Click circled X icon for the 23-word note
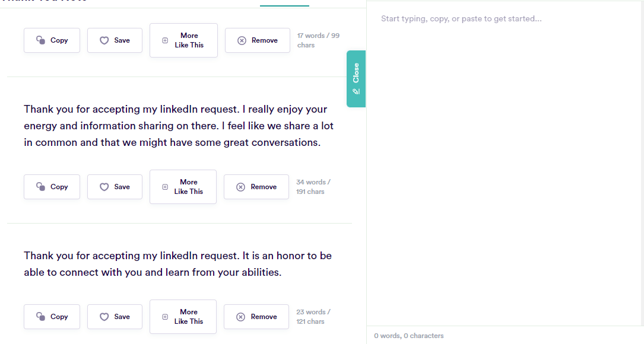644x344 pixels. [x=240, y=317]
